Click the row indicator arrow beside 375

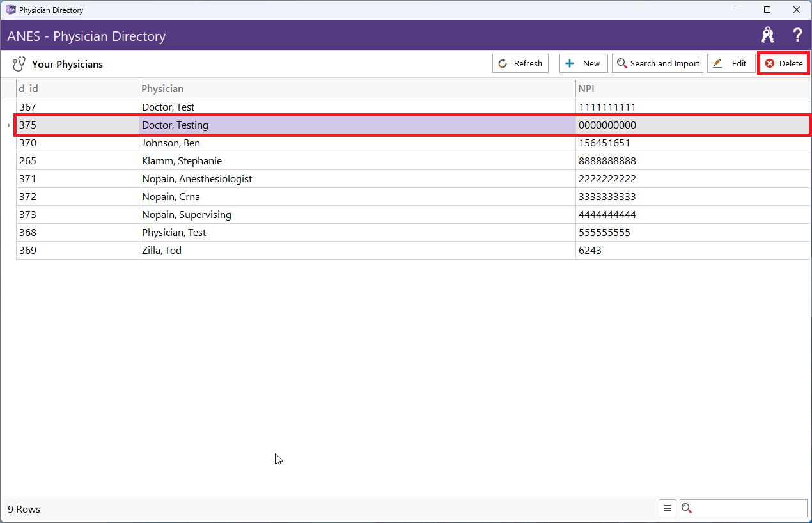click(8, 125)
